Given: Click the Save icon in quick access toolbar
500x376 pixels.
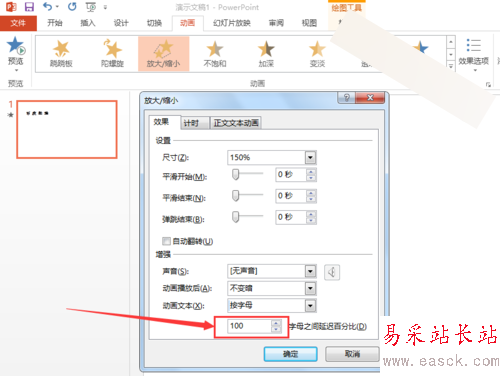Looking at the screenshot, I should 29,7.
